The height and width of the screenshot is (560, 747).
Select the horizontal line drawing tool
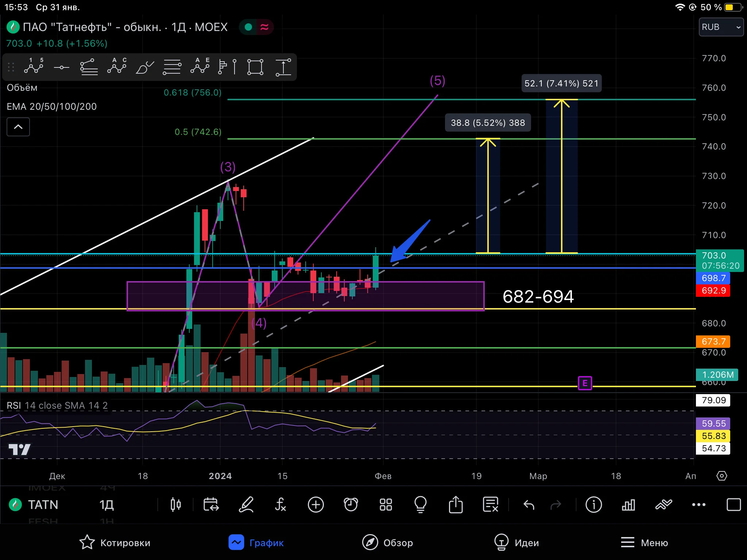tap(61, 67)
